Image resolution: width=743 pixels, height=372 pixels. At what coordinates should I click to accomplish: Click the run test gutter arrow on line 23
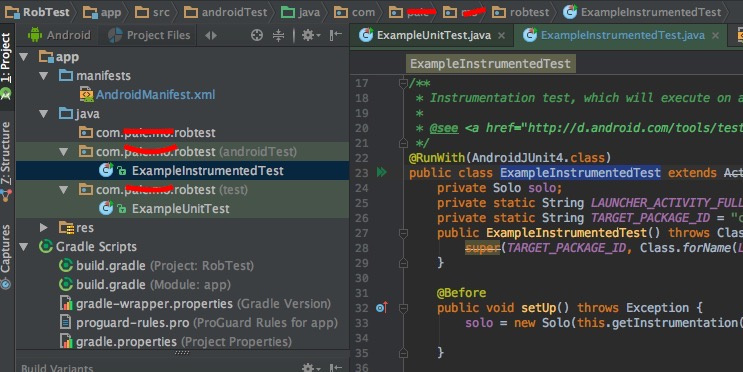tap(381, 172)
